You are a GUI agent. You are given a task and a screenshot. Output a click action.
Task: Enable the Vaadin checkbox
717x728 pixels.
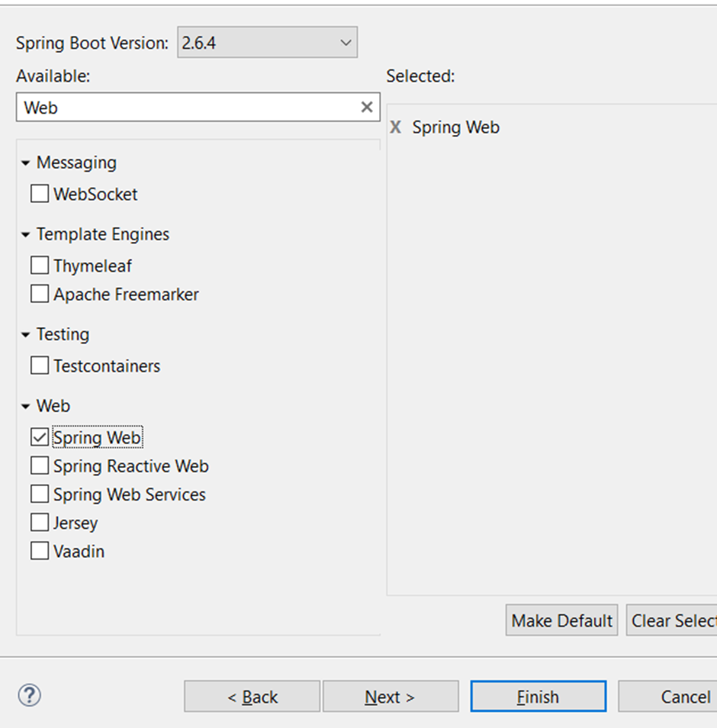coord(40,551)
